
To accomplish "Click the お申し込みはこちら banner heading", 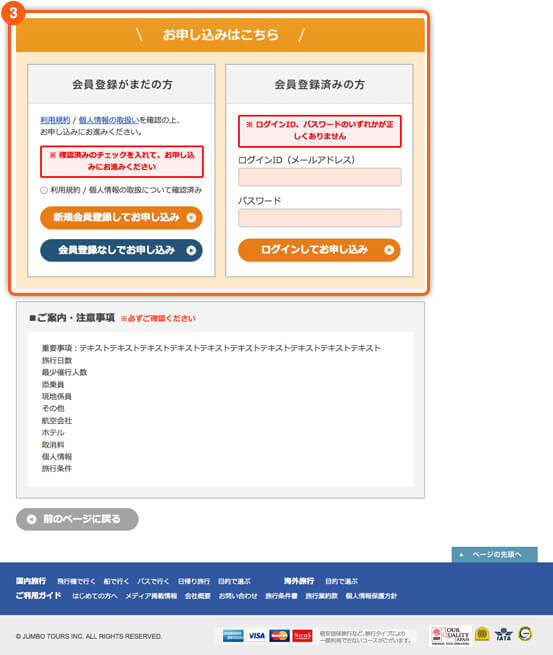I will pos(221,35).
